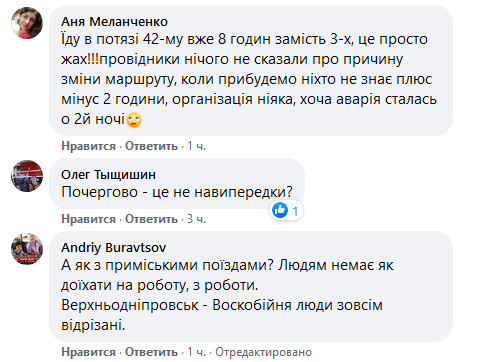
Task: Open the 3 ч. timestamp on Олег's comment
Action: [196, 219]
